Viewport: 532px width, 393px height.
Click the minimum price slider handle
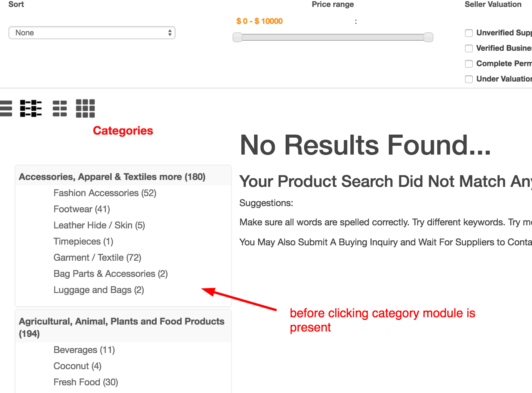click(x=238, y=37)
